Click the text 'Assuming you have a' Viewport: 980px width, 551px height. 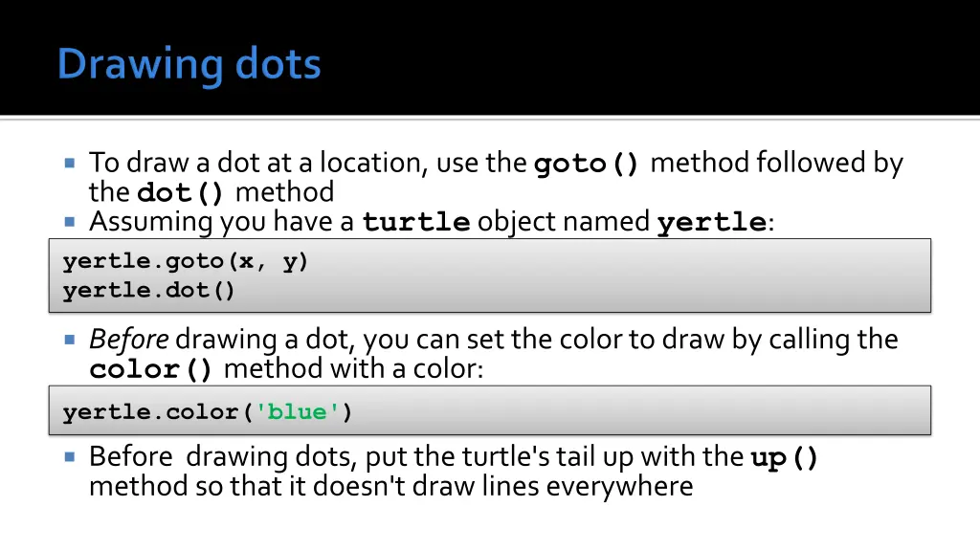[222, 222]
